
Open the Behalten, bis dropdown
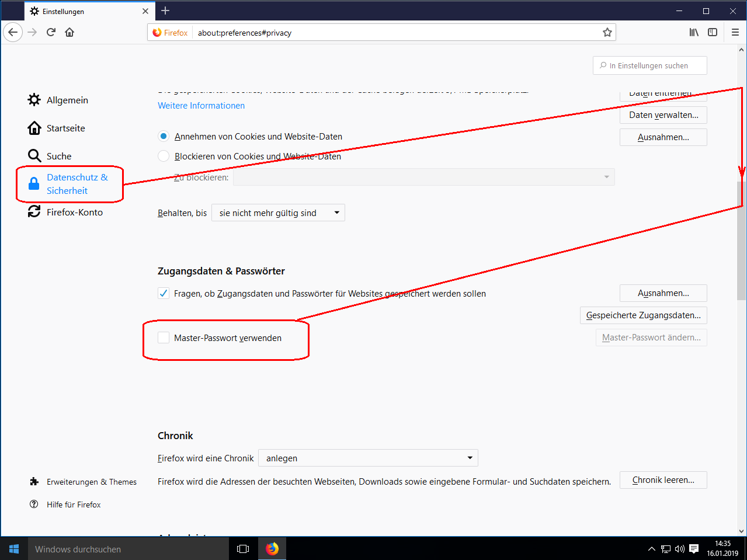278,213
